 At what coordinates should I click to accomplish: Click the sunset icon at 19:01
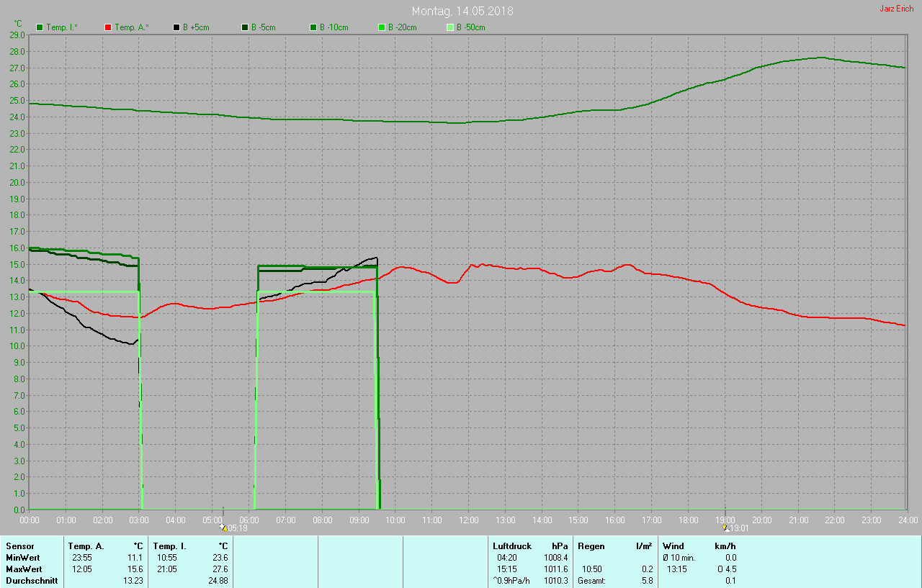725,528
